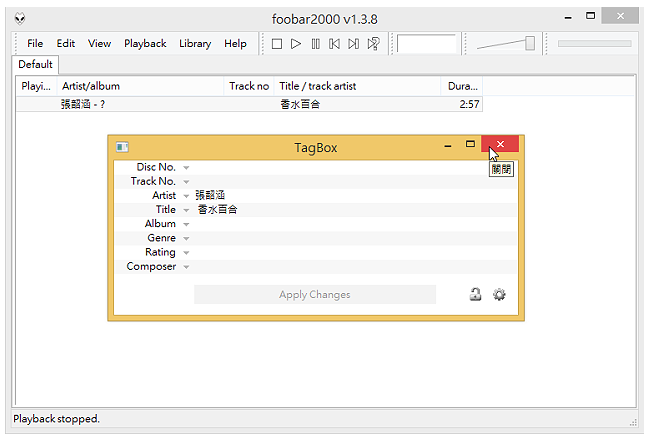Maximize the TagBox window

click(470, 144)
